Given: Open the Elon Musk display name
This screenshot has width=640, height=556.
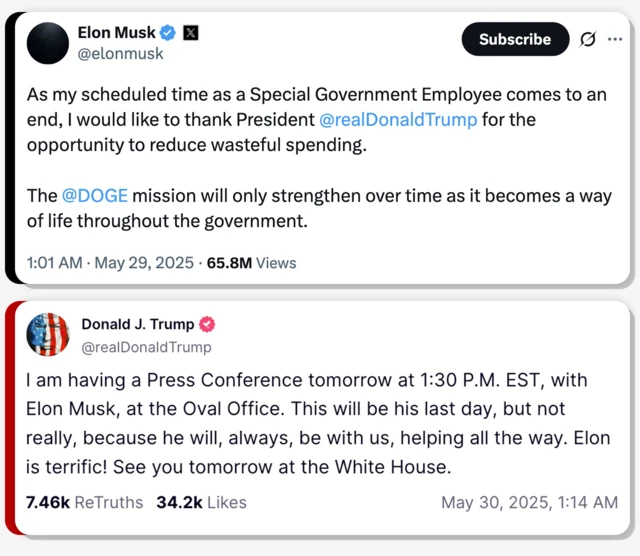Looking at the screenshot, I should click(116, 32).
